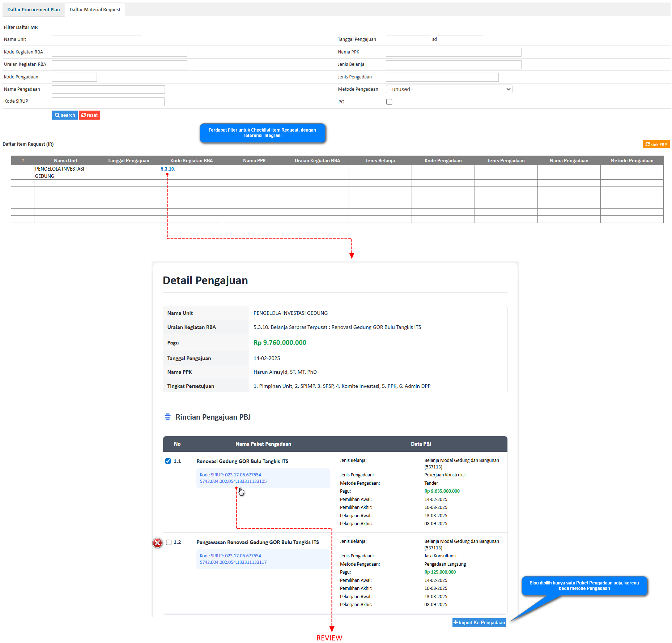672x643 pixels.
Task: Focus the Nama Unit filter field
Action: pos(97,39)
